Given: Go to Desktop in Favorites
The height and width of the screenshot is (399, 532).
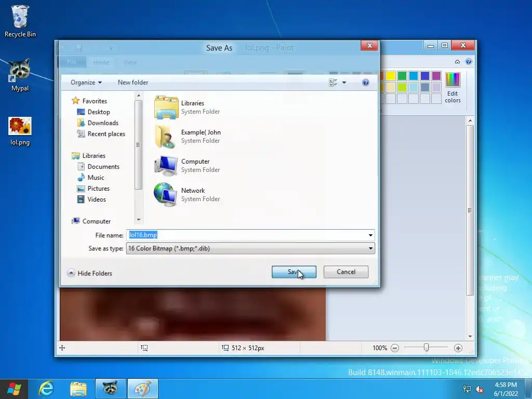Looking at the screenshot, I should (x=94, y=112).
